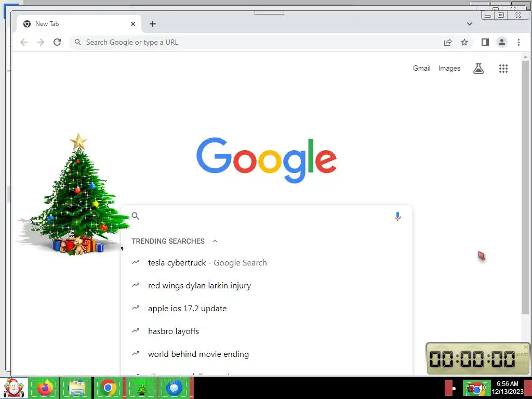
Task: Click the magnifier in Google search box
Action: [136, 216]
